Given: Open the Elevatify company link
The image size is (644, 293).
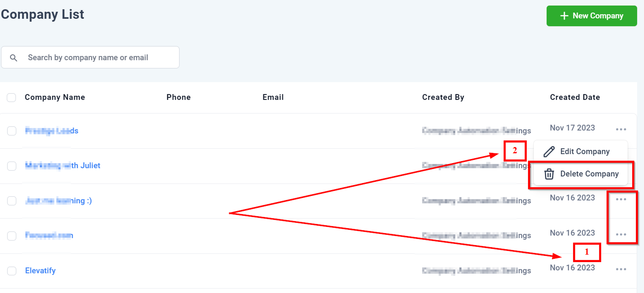Looking at the screenshot, I should point(40,270).
